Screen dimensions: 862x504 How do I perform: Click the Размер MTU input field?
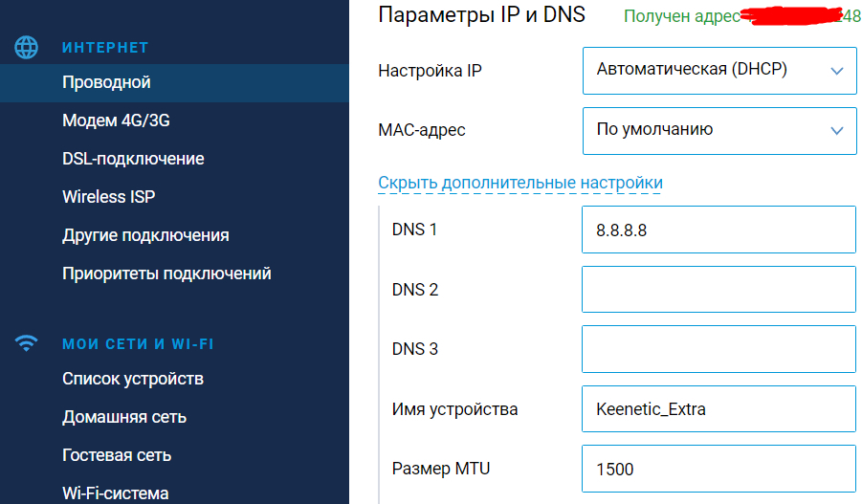(x=718, y=469)
